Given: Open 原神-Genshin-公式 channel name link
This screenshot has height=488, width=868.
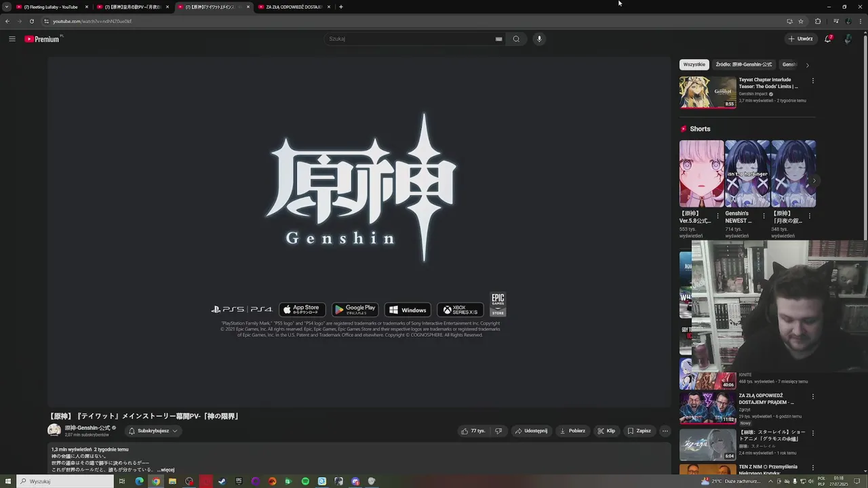Looking at the screenshot, I should (x=87, y=428).
